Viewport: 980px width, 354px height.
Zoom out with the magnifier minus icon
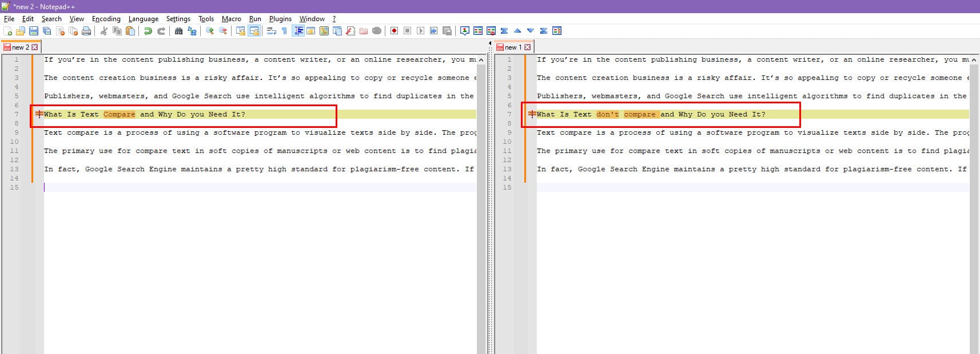[223, 31]
